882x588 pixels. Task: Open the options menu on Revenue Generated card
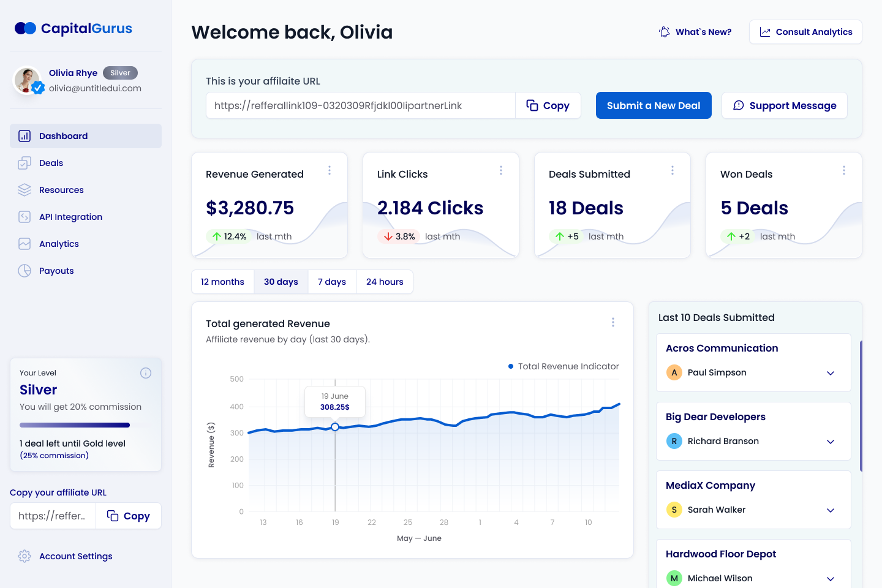tap(330, 170)
